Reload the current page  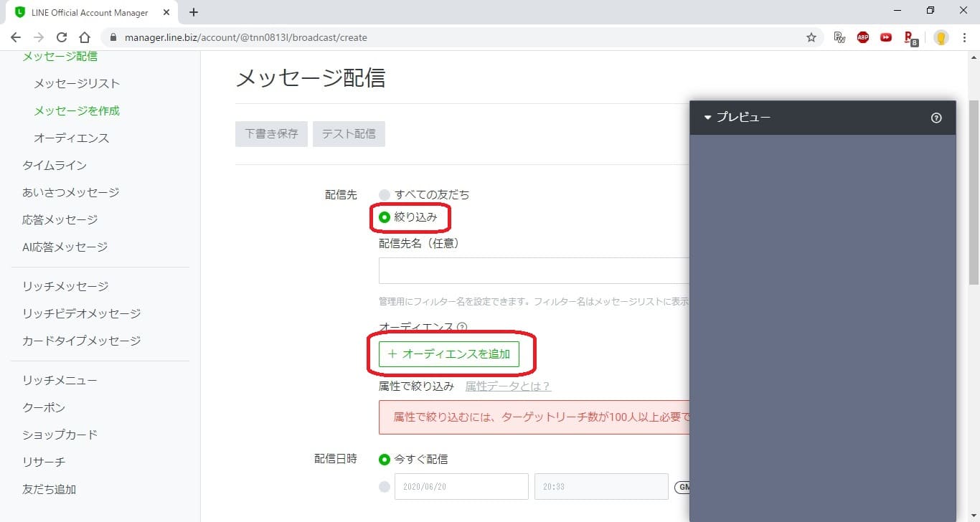coord(62,37)
